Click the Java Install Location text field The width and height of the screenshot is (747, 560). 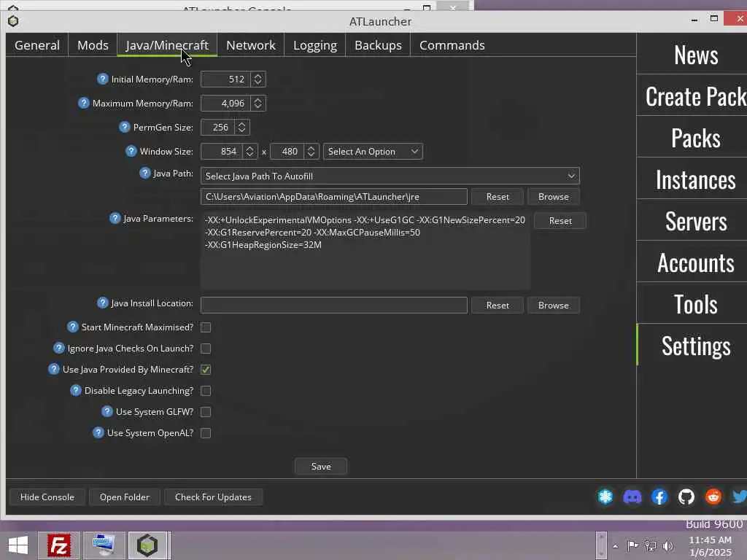(x=333, y=306)
